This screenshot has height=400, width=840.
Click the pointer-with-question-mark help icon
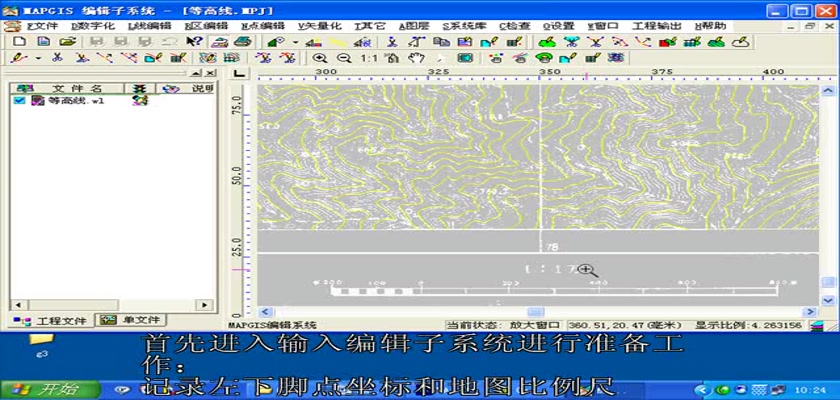click(x=194, y=42)
